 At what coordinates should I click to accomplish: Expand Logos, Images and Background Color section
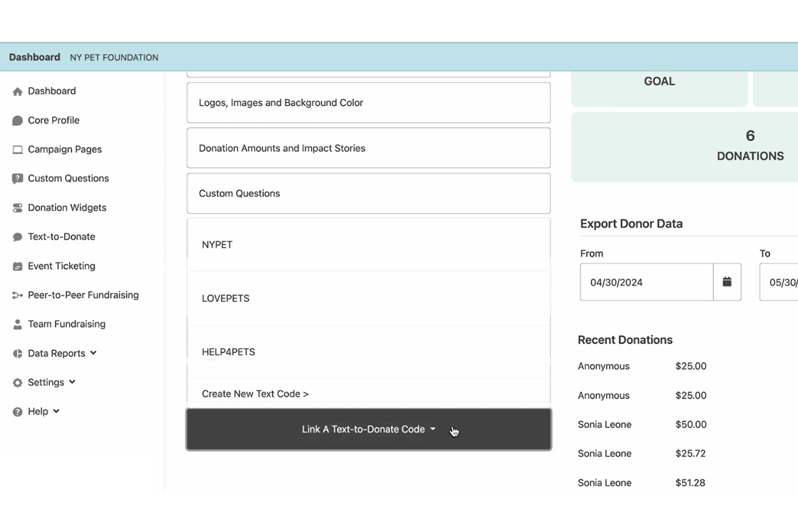[368, 102]
